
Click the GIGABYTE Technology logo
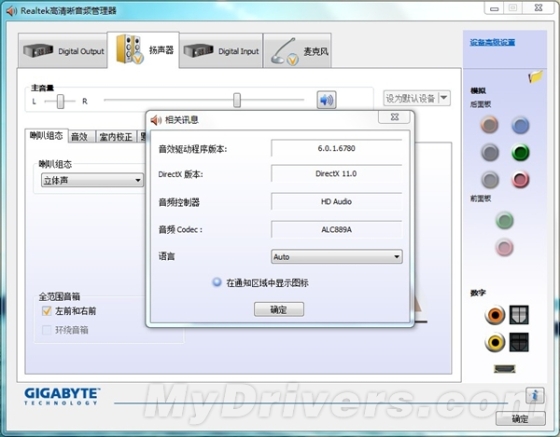pyautogui.click(x=62, y=396)
